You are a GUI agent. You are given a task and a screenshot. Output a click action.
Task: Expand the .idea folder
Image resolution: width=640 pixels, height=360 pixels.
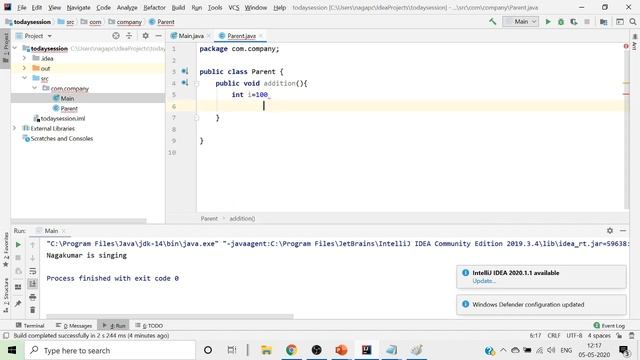click(24, 58)
